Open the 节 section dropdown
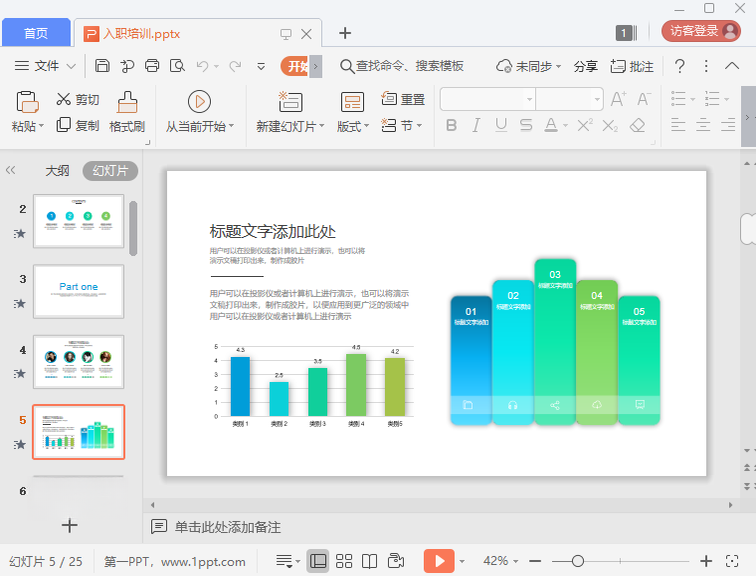 (x=402, y=125)
